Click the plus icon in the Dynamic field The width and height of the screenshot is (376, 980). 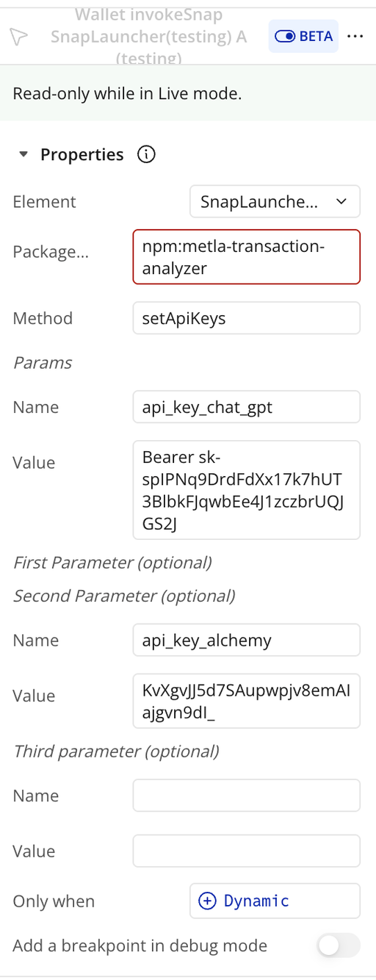pyautogui.click(x=208, y=901)
